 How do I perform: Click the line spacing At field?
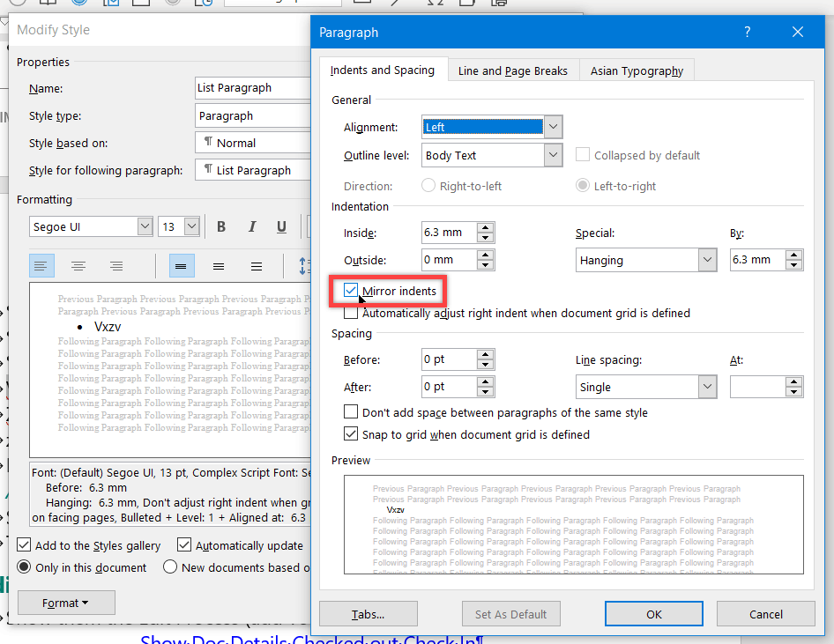coord(757,387)
